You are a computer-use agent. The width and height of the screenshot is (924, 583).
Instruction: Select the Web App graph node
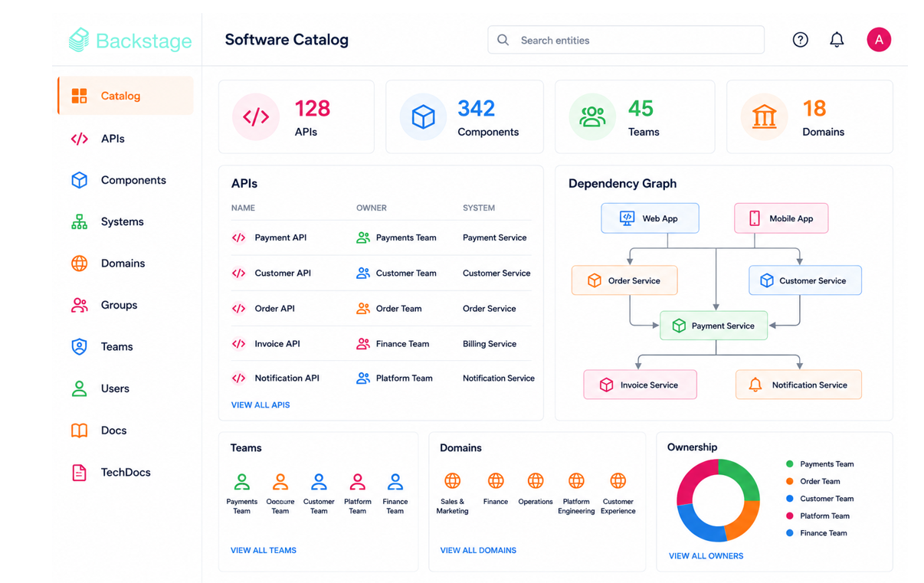coord(650,218)
